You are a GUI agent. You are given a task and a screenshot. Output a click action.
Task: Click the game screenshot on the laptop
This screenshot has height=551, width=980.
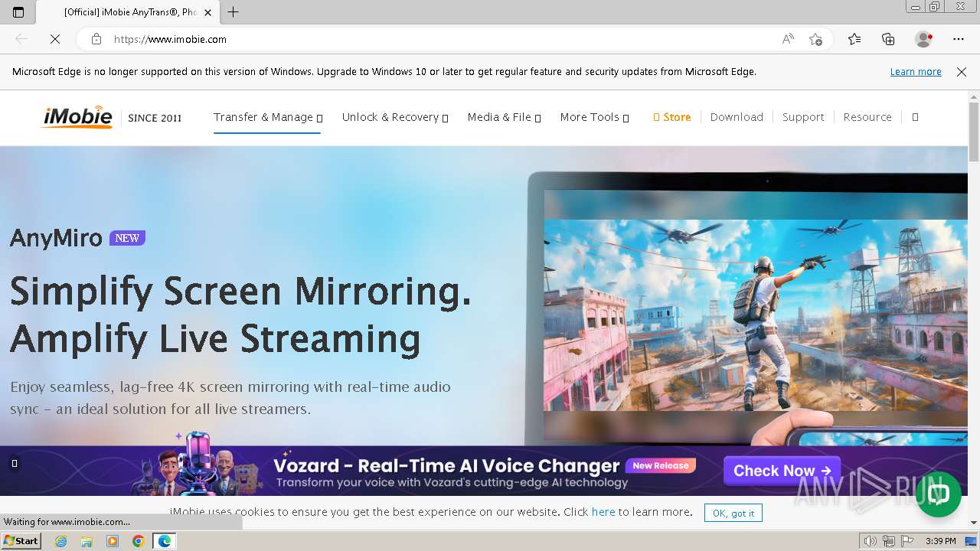755,315
